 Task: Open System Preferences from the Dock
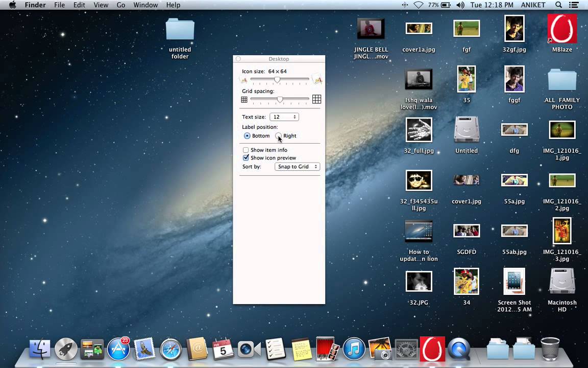tap(406, 350)
